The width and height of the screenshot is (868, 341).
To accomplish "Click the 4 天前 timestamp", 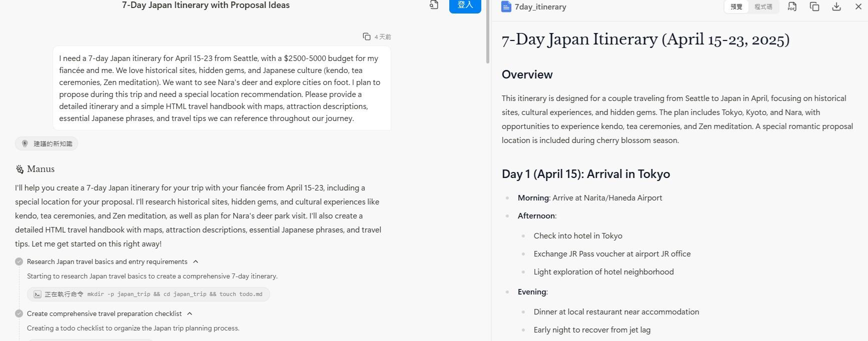I will pyautogui.click(x=383, y=37).
